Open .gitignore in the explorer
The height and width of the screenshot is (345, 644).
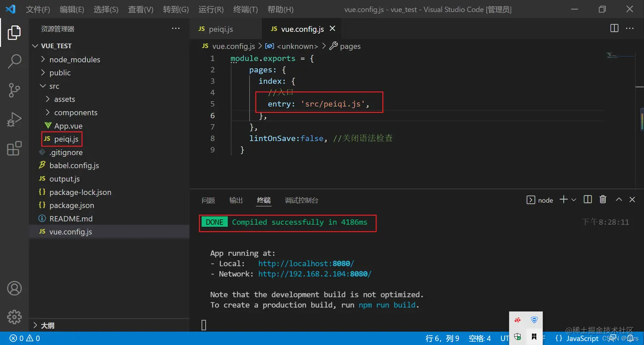coord(66,152)
